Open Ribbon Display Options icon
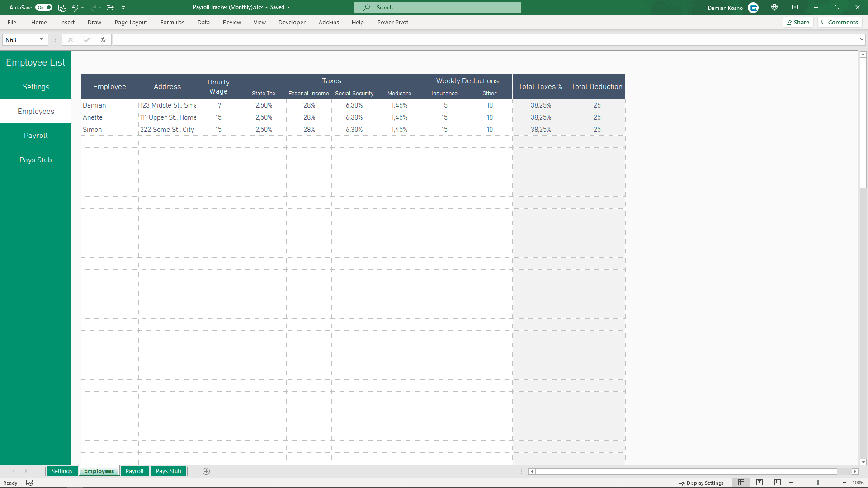868x488 pixels. pyautogui.click(x=795, y=8)
